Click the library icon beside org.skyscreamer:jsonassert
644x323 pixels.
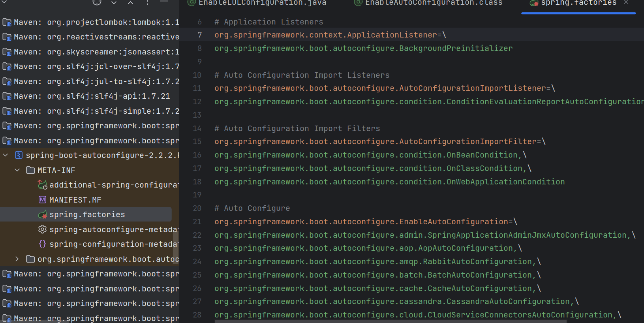coord(7,52)
